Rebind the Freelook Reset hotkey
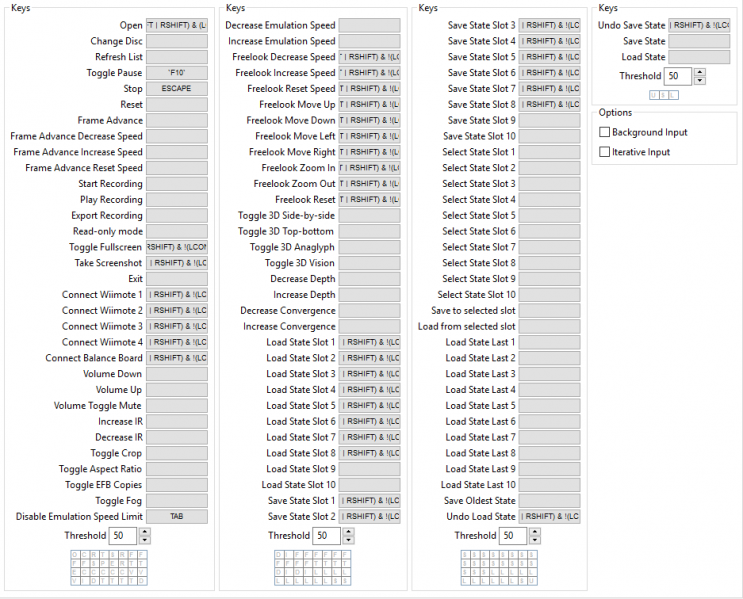 click(369, 200)
